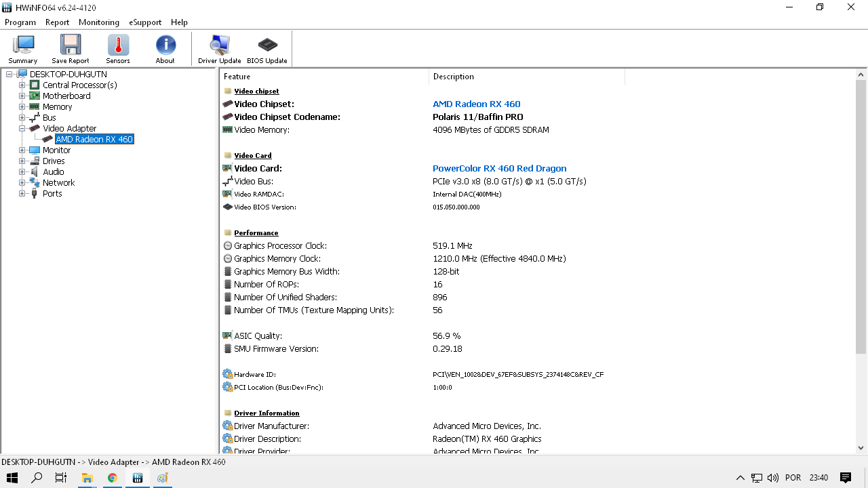Image resolution: width=868 pixels, height=488 pixels.
Task: Click the Network icon in tree
Action: click(35, 183)
